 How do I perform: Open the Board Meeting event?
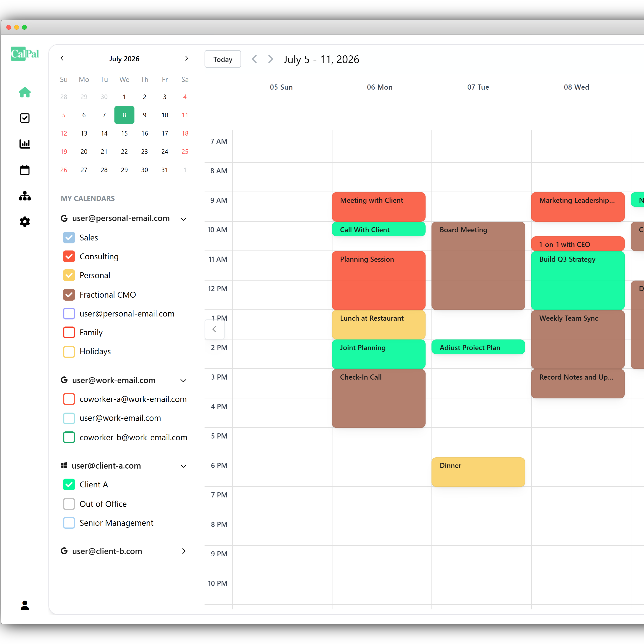[478, 266]
